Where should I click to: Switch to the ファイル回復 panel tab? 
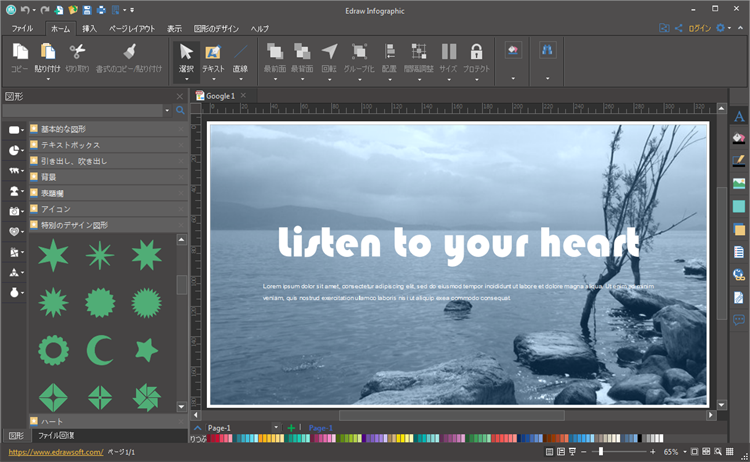pos(55,436)
